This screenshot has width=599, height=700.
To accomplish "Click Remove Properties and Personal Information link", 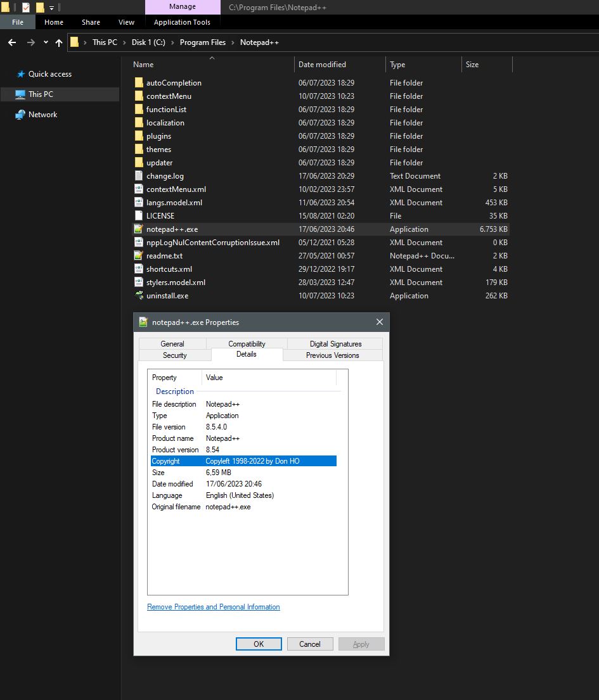I will pos(213,607).
